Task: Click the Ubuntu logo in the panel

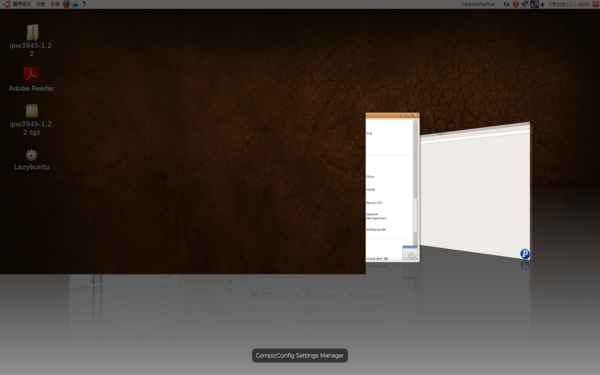Action: point(6,4)
